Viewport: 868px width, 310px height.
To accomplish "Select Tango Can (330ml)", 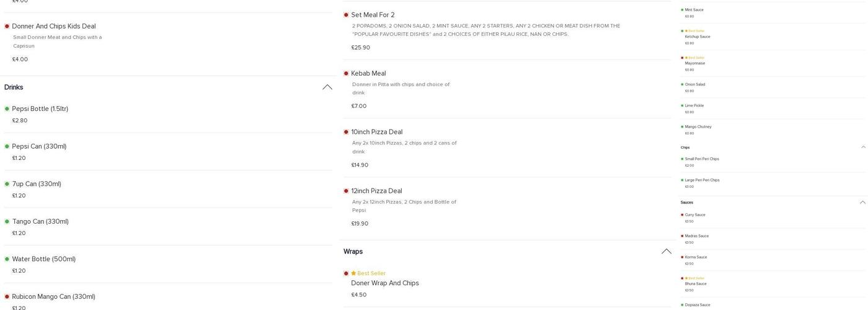I will pos(40,222).
